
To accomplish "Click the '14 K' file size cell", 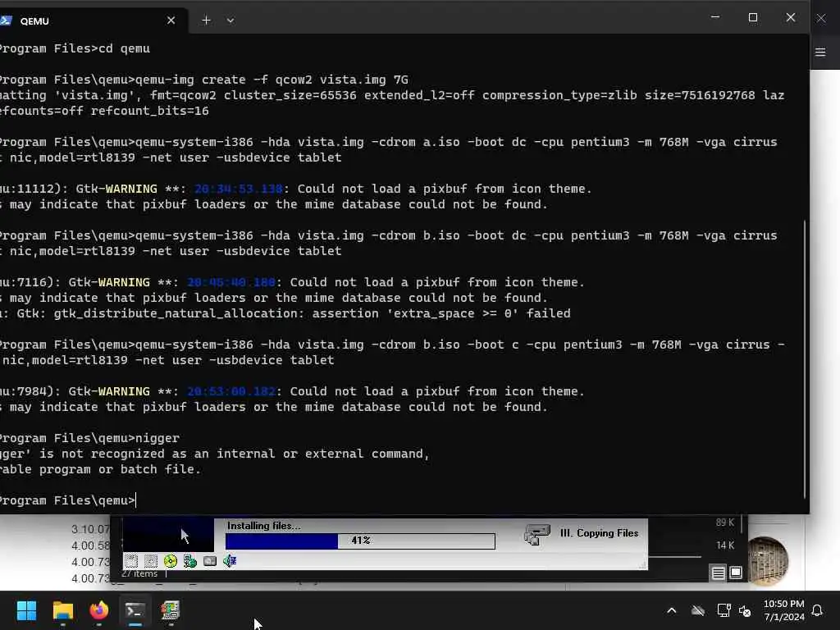I will pyautogui.click(x=725, y=546).
